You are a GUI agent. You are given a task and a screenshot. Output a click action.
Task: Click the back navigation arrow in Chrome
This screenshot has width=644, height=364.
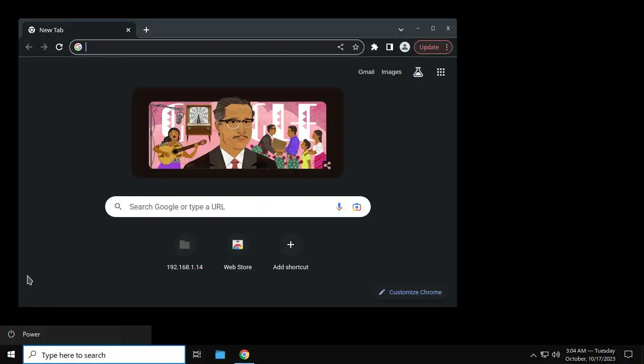[29, 47]
